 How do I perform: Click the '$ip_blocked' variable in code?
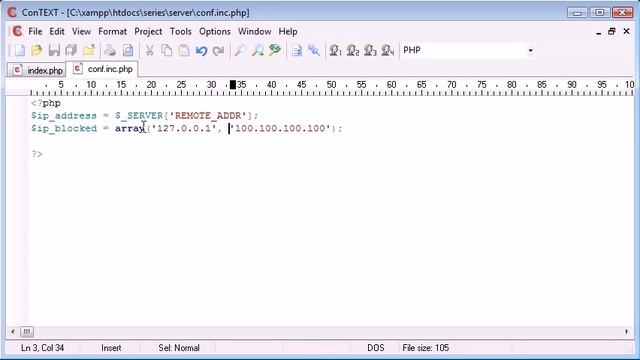(64, 129)
